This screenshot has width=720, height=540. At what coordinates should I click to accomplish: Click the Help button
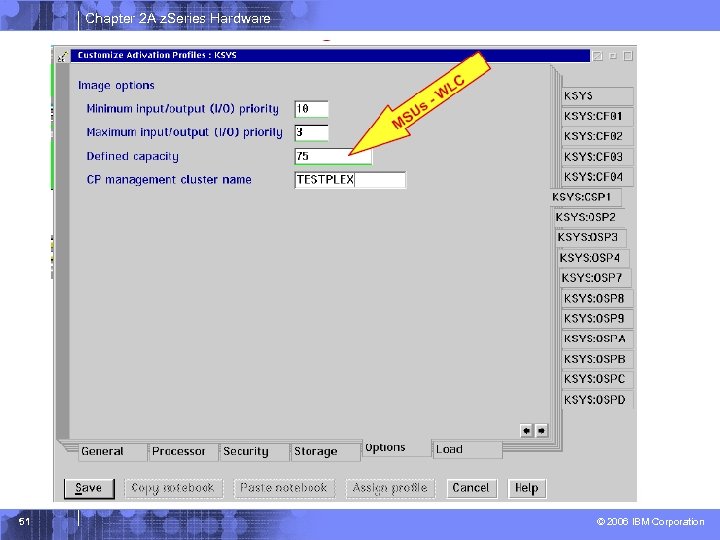click(527, 488)
